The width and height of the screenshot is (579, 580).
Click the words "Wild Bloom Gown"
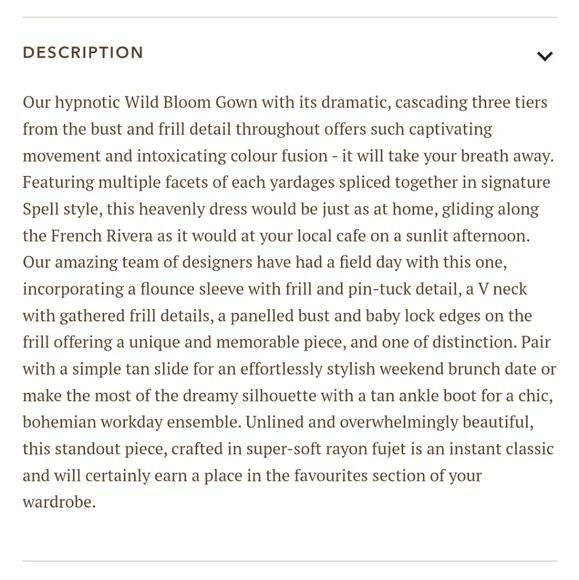pyautogui.click(x=191, y=102)
